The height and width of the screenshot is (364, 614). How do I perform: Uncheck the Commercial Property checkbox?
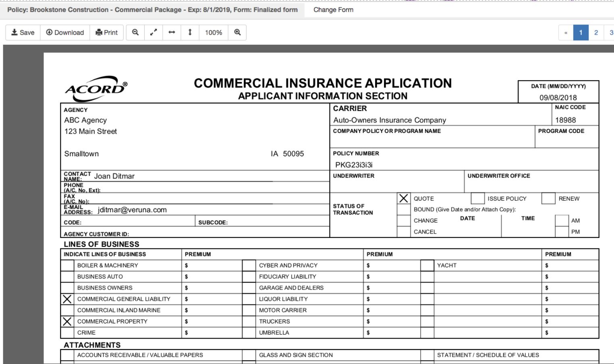pyautogui.click(x=67, y=321)
